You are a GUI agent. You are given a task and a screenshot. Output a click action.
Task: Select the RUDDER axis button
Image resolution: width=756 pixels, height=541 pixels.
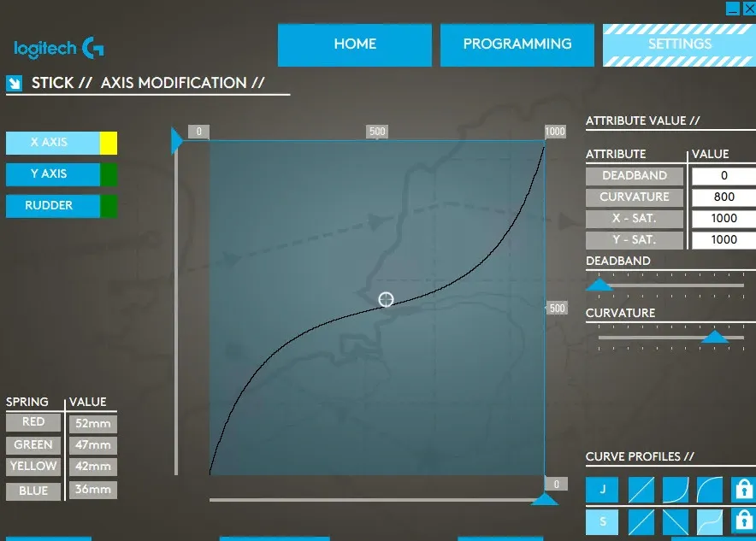click(52, 206)
